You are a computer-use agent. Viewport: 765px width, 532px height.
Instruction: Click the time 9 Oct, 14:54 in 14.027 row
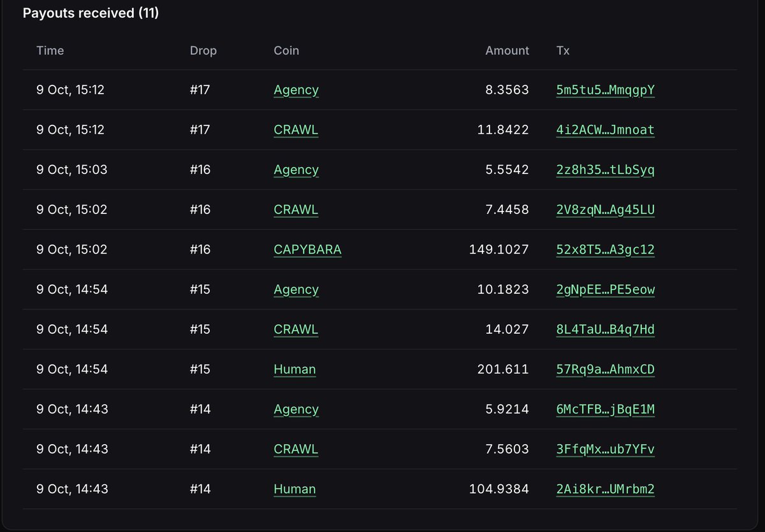[72, 329]
